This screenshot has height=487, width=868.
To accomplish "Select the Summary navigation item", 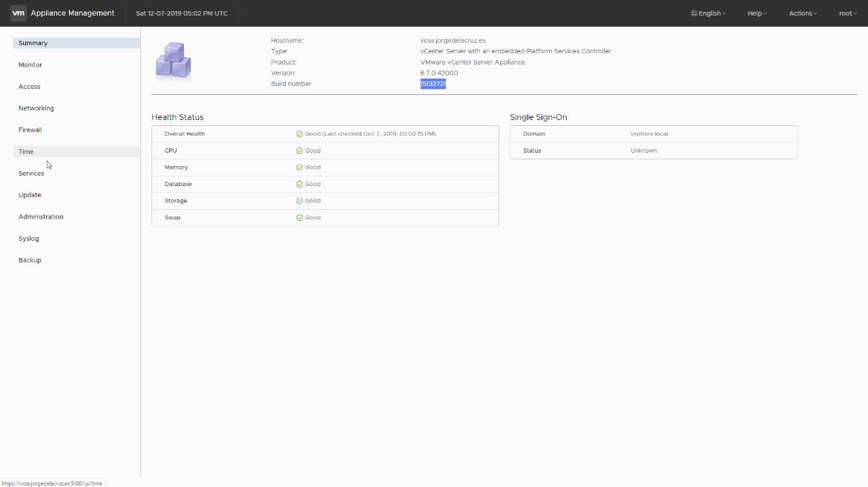I will 76,43.
